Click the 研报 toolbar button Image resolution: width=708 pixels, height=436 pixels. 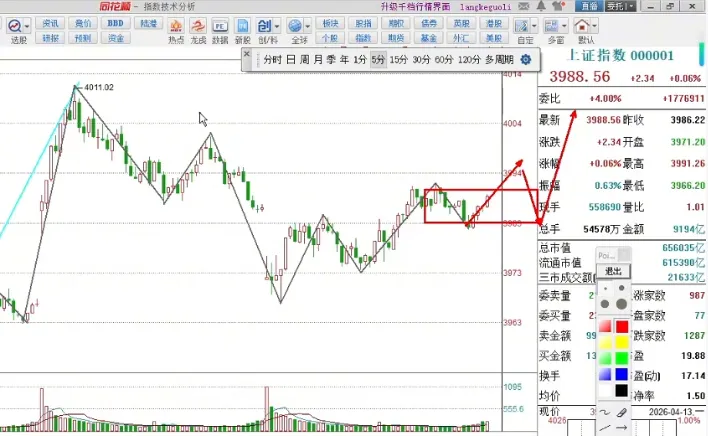[50, 38]
